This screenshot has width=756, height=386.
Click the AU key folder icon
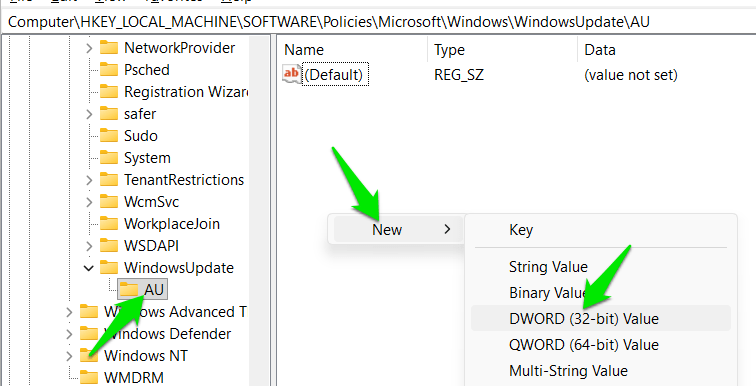[x=129, y=290]
